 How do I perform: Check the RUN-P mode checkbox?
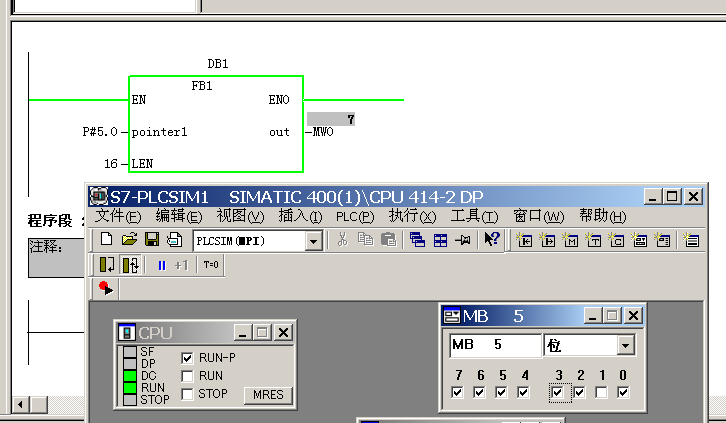pos(187,358)
